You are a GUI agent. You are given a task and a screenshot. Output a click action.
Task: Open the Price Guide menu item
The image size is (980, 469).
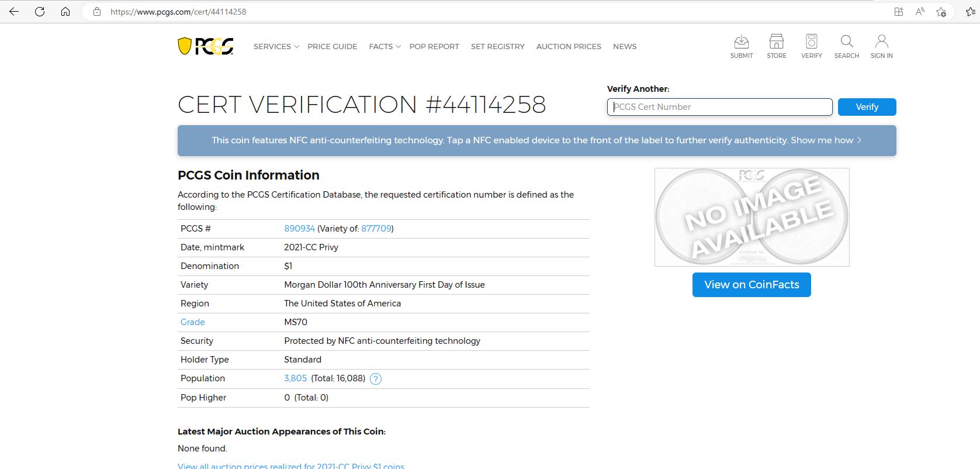[333, 47]
